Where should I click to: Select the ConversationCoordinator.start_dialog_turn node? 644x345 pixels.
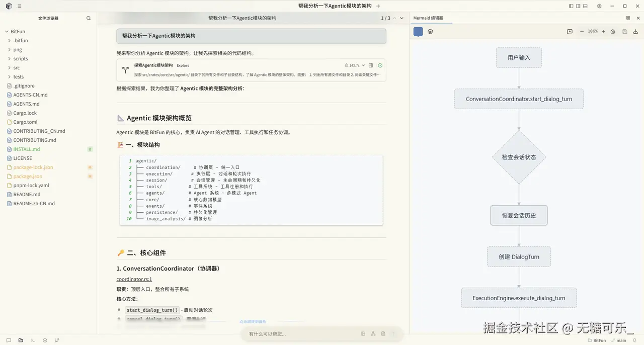[x=519, y=99]
